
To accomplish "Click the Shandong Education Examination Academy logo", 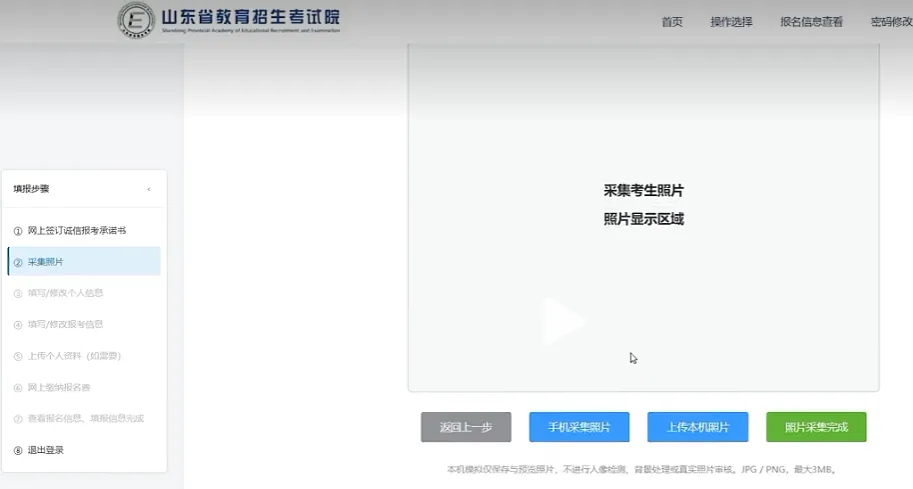I will pos(229,20).
